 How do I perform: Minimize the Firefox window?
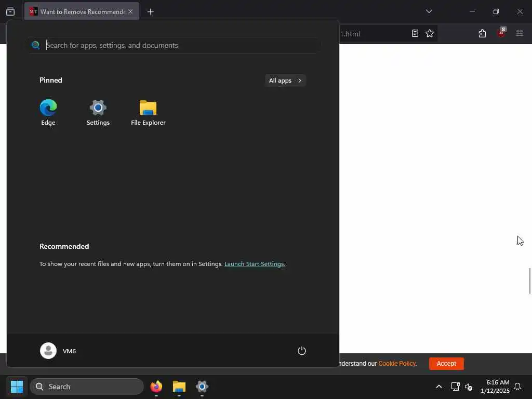pos(472,11)
